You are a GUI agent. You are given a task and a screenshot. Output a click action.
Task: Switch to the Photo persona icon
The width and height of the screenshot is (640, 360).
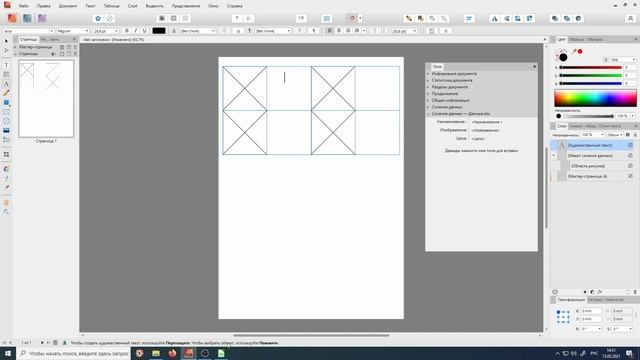[42, 18]
